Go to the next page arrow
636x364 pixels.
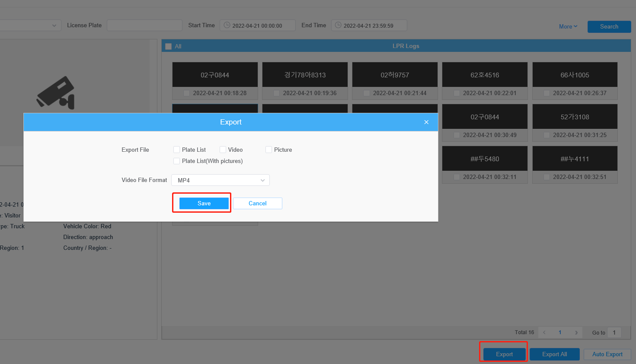(576, 332)
